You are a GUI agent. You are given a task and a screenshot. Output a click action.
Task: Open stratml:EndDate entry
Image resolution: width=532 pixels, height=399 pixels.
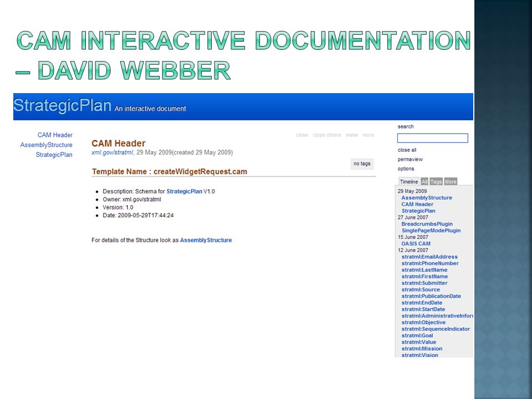tap(422, 303)
